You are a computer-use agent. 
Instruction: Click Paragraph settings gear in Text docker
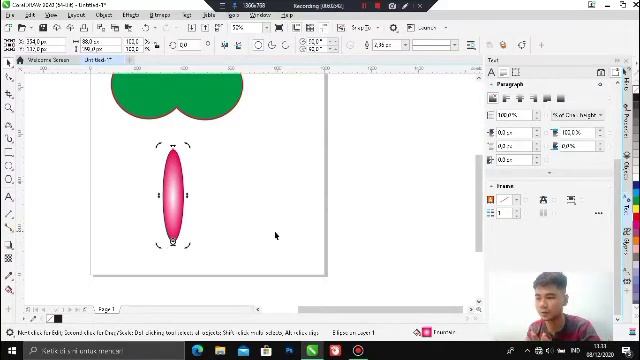coord(600,84)
